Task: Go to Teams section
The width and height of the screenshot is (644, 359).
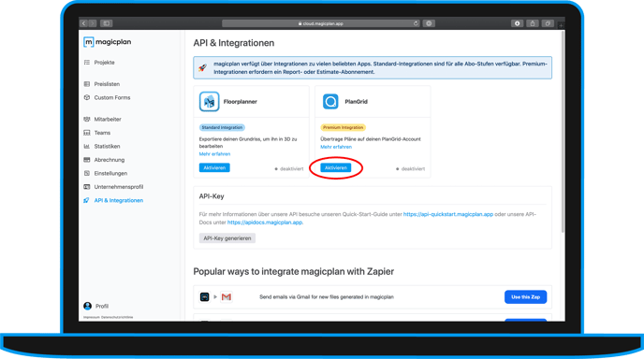Action: (x=102, y=133)
